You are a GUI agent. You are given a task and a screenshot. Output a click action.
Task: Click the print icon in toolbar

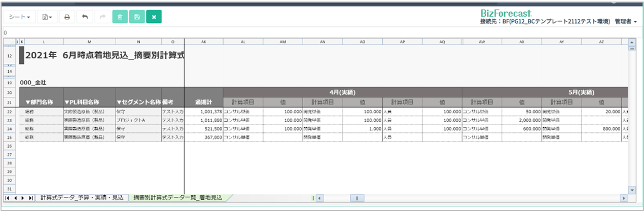coord(67,17)
